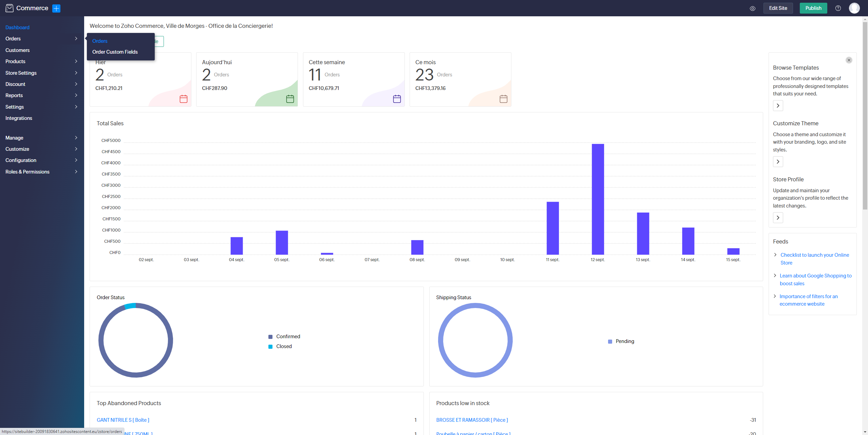
Task: Click the Products low in stock heading
Action: click(x=463, y=403)
